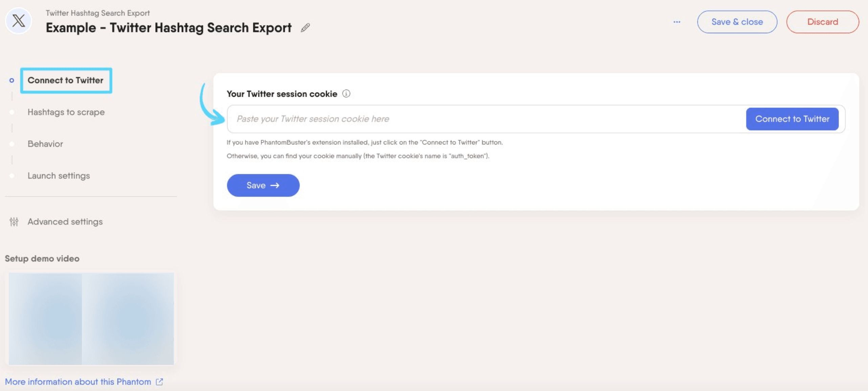Play the setup demo video thumbnail

pos(91,319)
